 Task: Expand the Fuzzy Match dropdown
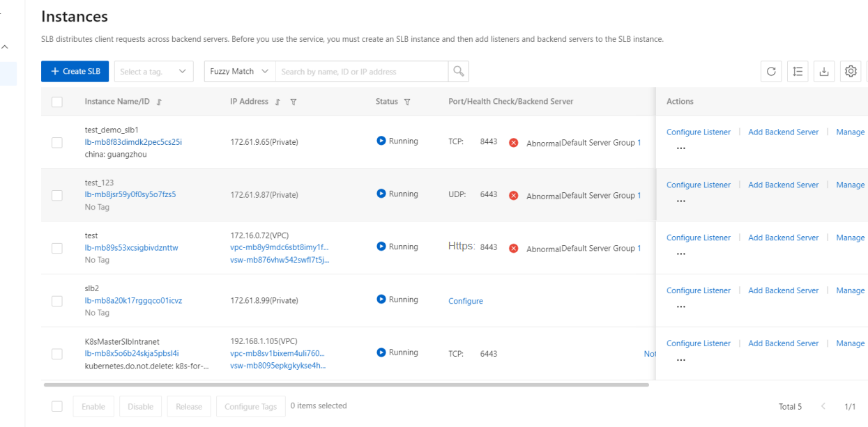point(239,71)
